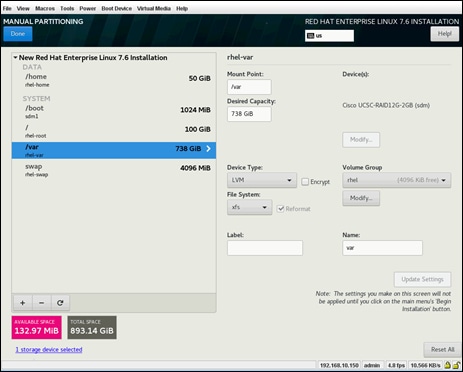
Task: Click the DATA section label
Action: pos(32,67)
